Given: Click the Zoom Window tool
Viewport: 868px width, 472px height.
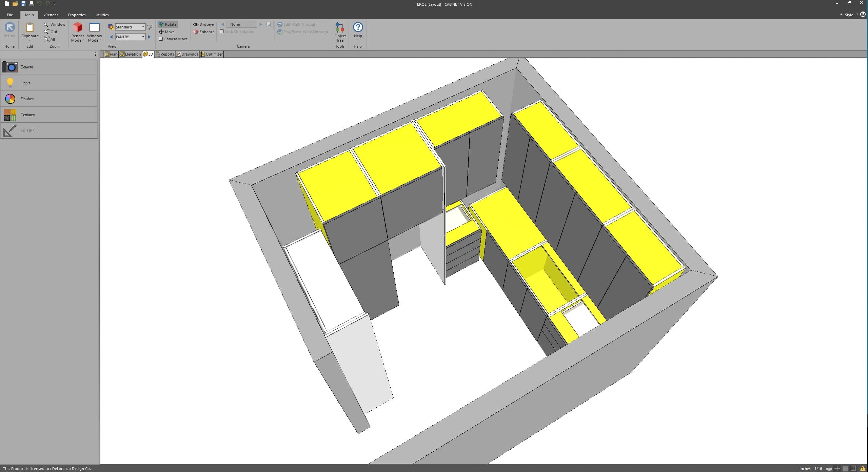Looking at the screenshot, I should [55, 24].
